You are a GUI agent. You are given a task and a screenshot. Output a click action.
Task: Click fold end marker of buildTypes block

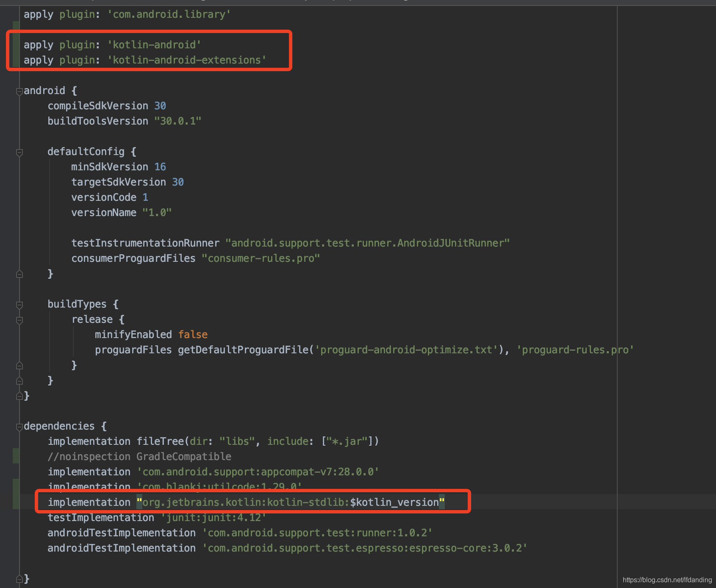tap(19, 381)
